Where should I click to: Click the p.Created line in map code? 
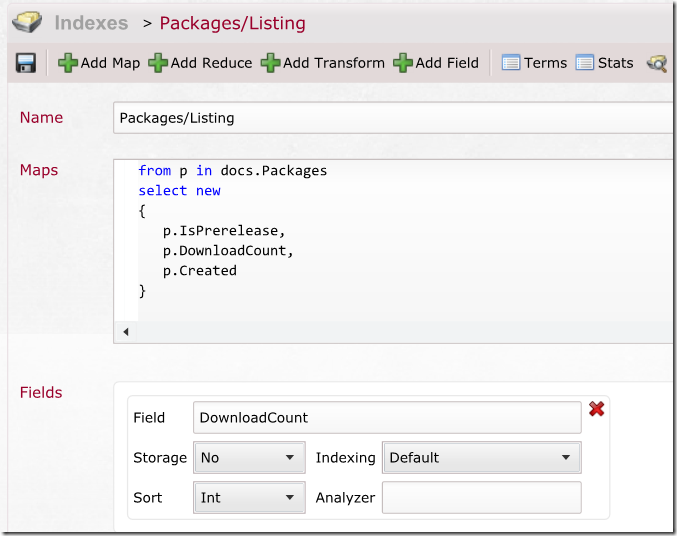(199, 271)
